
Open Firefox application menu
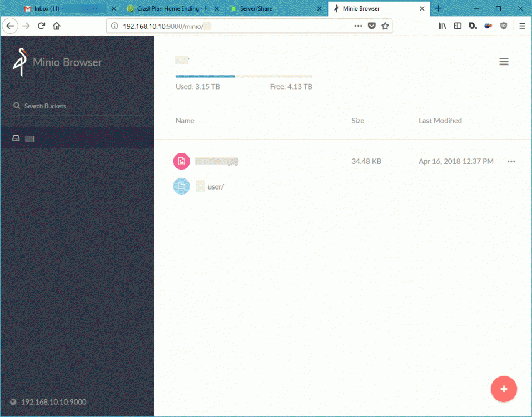pos(522,26)
